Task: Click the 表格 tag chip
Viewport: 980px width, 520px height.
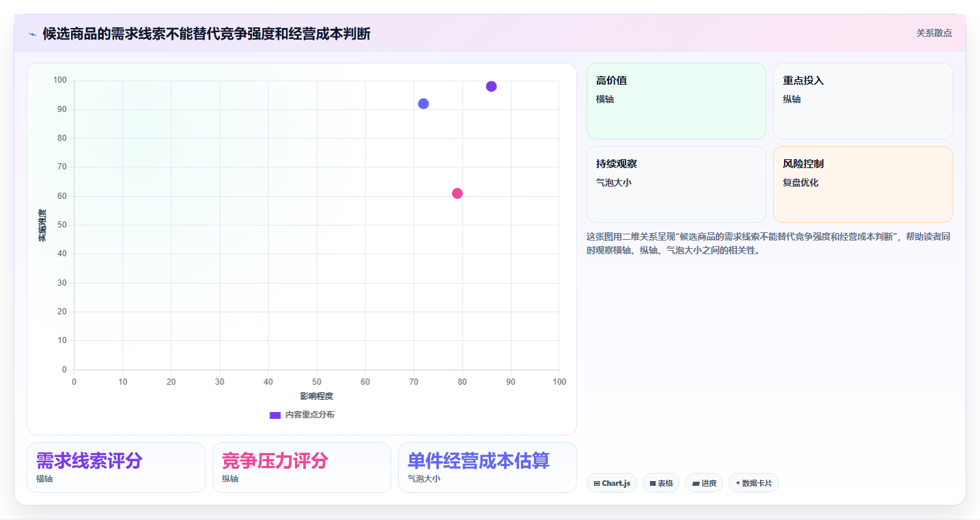Action: pyautogui.click(x=661, y=483)
